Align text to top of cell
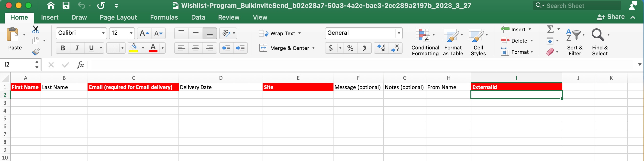644x161 pixels. click(181, 33)
